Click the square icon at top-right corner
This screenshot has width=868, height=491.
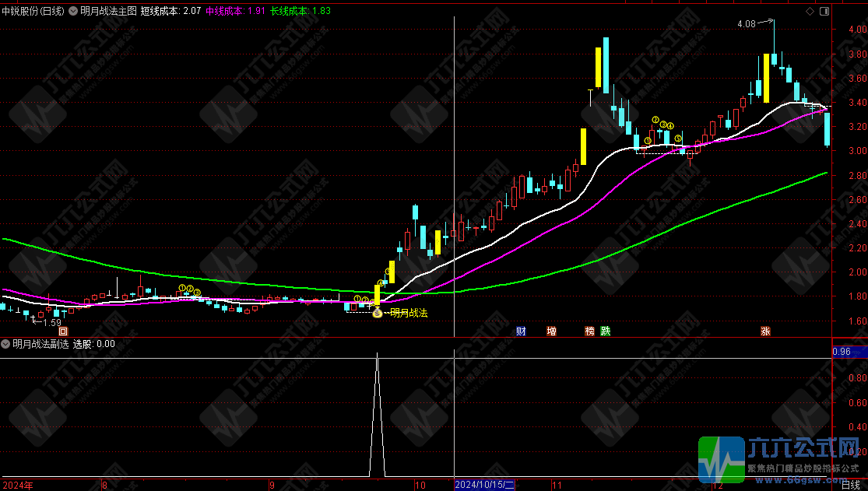(826, 12)
